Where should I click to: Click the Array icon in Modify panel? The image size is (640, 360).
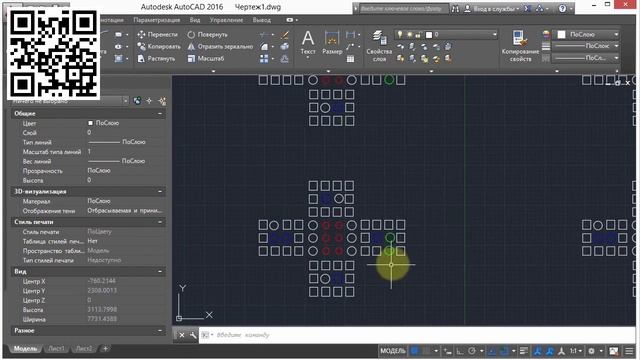click(x=264, y=59)
